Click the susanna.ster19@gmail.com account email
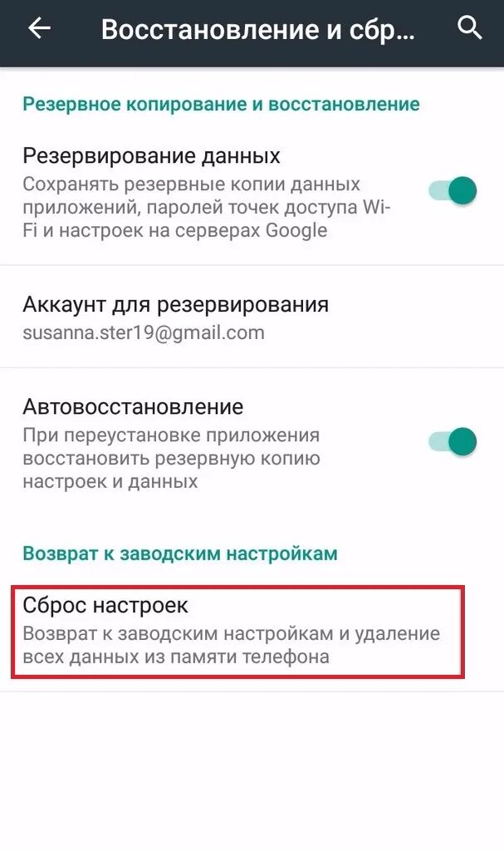Screen dimensions: 504x851 pos(144,332)
